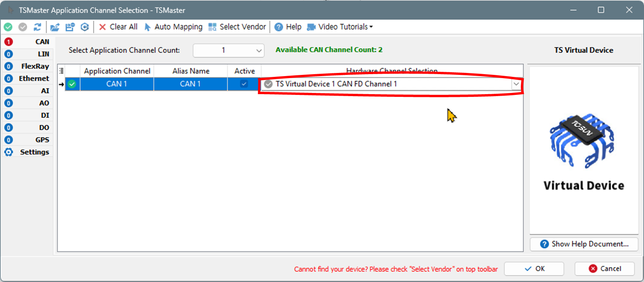Click the Cannot find your device hint text

(x=396, y=269)
